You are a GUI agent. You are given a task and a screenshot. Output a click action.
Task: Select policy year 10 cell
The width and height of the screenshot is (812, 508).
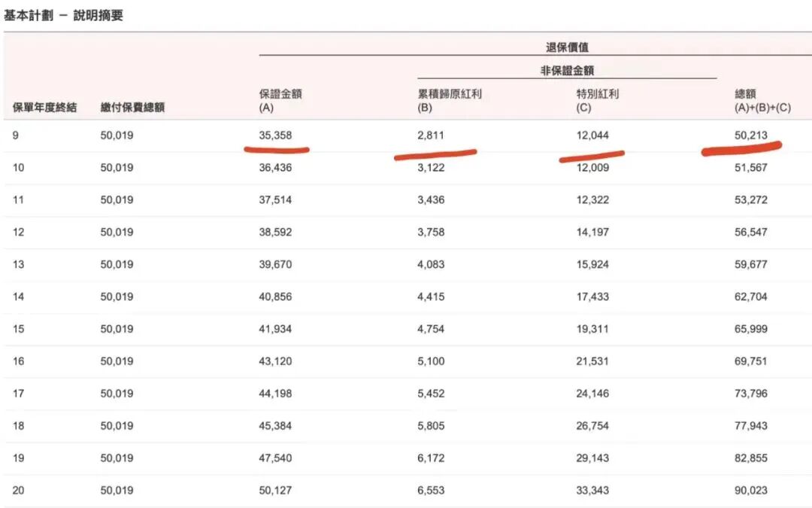pyautogui.click(x=19, y=167)
